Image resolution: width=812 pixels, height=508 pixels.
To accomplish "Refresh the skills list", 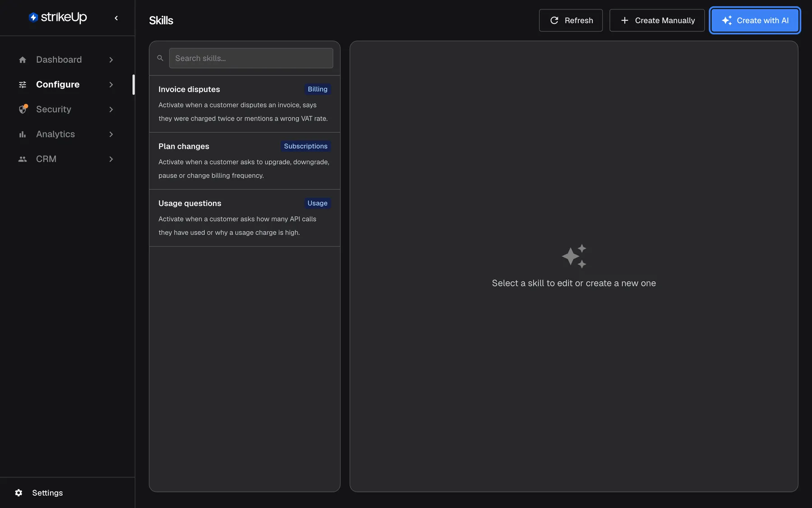I will (571, 20).
